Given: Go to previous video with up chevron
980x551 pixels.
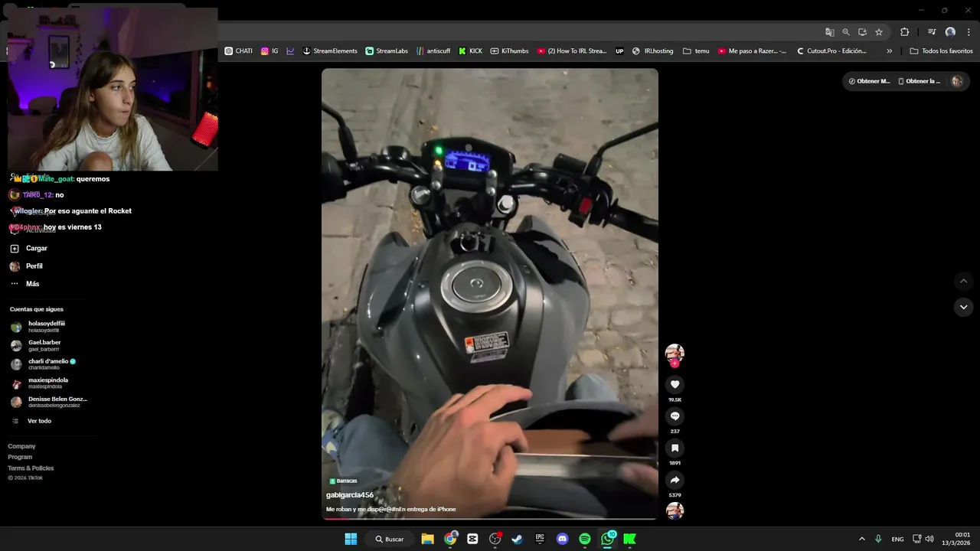Looking at the screenshot, I should click(x=963, y=281).
